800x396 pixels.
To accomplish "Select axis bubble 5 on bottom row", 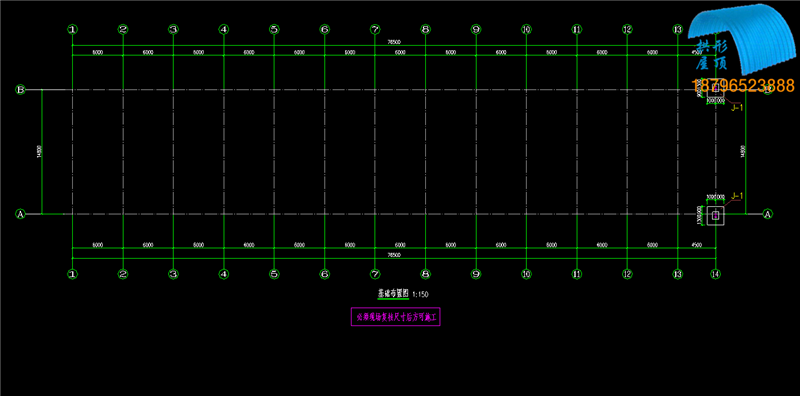I will point(274,274).
